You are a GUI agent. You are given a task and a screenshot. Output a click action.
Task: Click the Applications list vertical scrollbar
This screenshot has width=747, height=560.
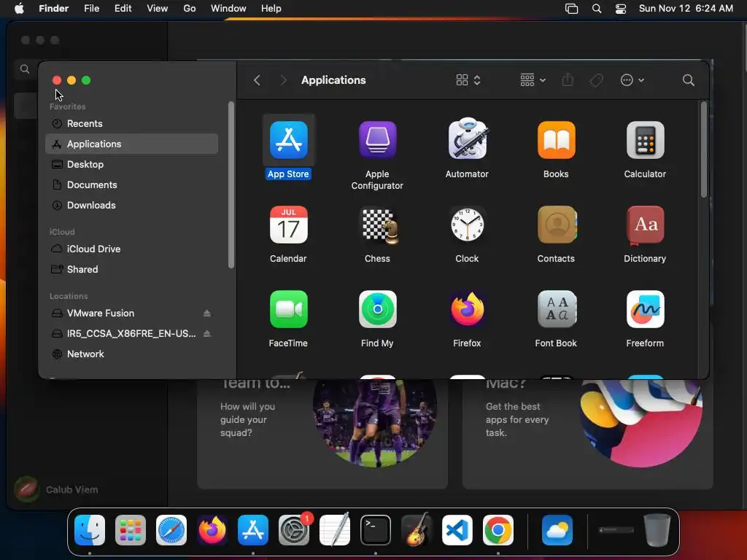pyautogui.click(x=704, y=149)
